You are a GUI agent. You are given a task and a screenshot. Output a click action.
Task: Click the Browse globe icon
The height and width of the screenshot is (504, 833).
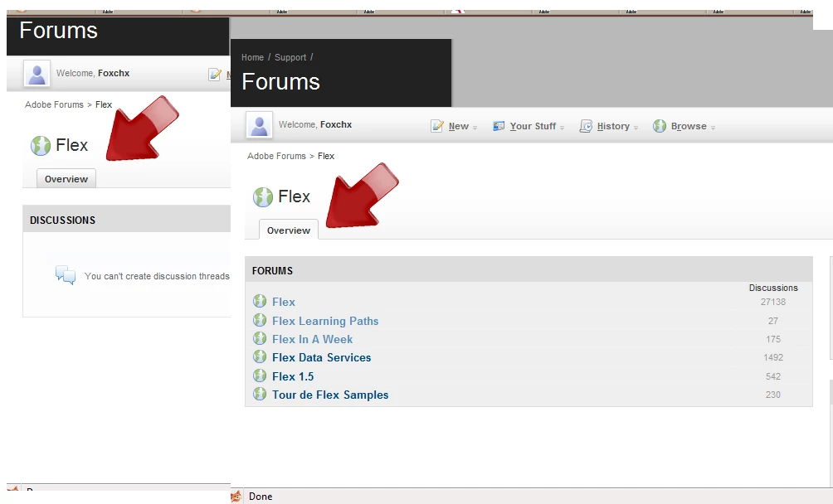[660, 126]
